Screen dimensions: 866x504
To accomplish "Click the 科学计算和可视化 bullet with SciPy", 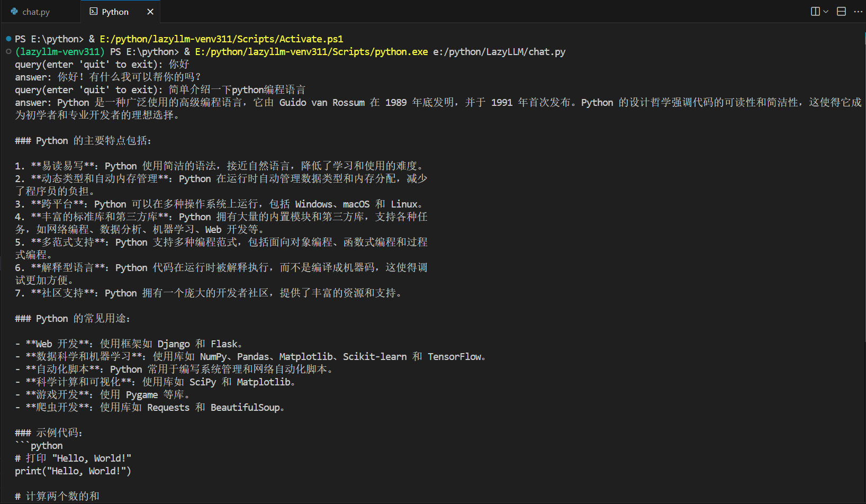I will click(156, 382).
